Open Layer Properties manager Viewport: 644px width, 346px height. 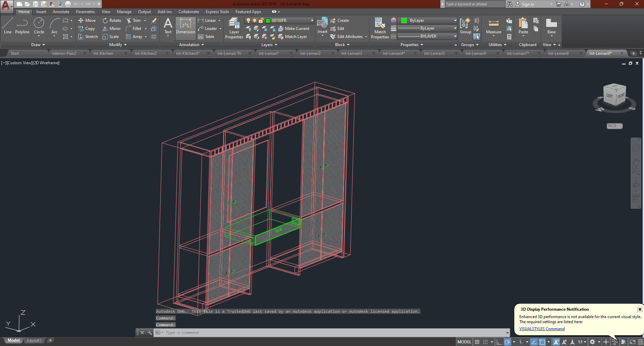(234, 28)
